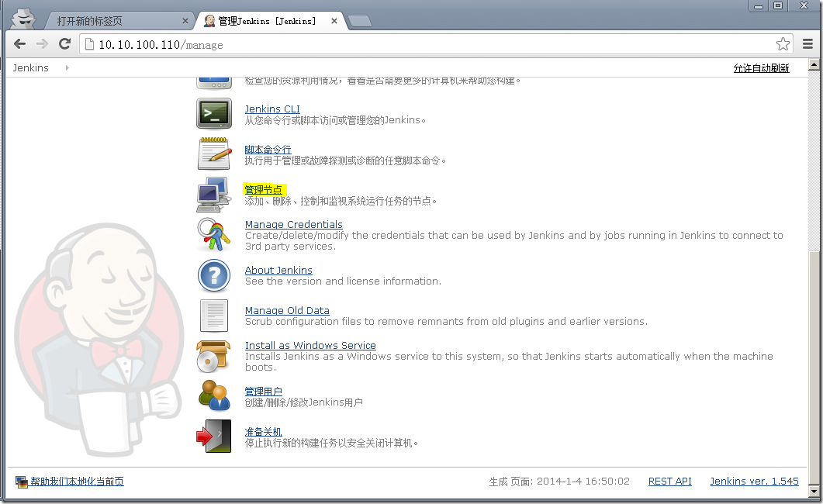The width and height of the screenshot is (823, 504).
Task: Click the partially visible load statistics monitor icon
Action: 214,83
